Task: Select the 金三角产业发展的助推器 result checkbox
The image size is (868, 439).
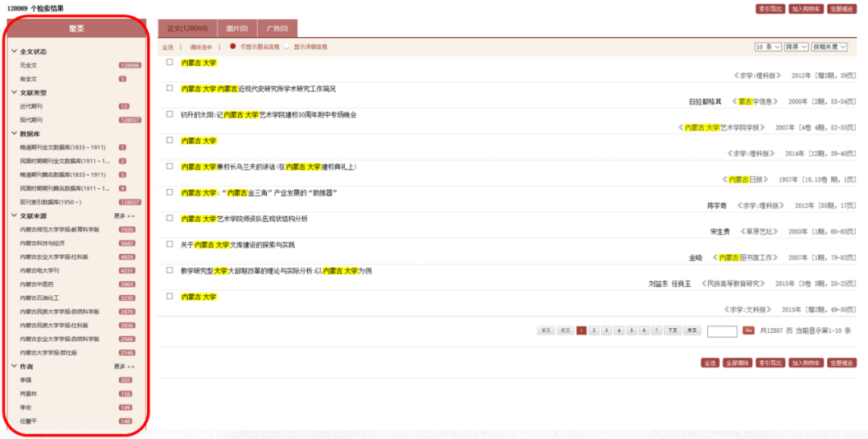Action: 170,192
